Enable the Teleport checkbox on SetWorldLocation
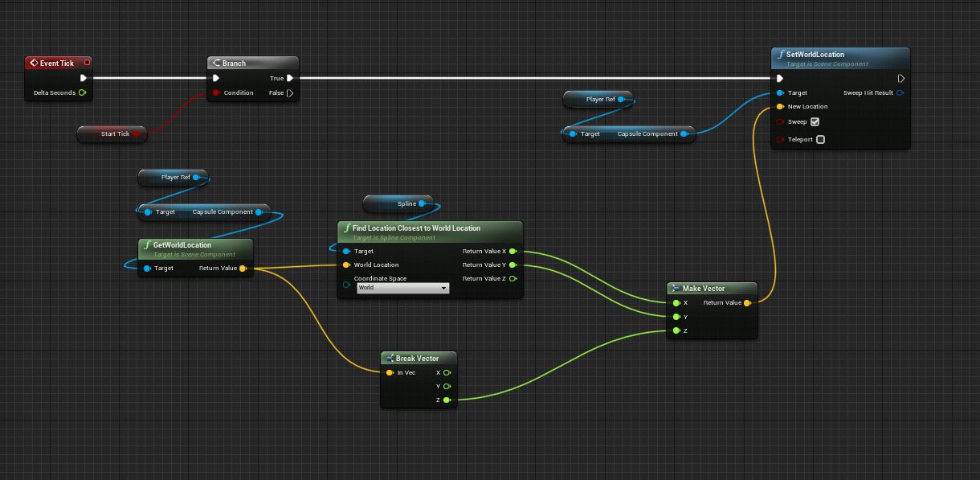980x480 pixels. click(x=820, y=139)
